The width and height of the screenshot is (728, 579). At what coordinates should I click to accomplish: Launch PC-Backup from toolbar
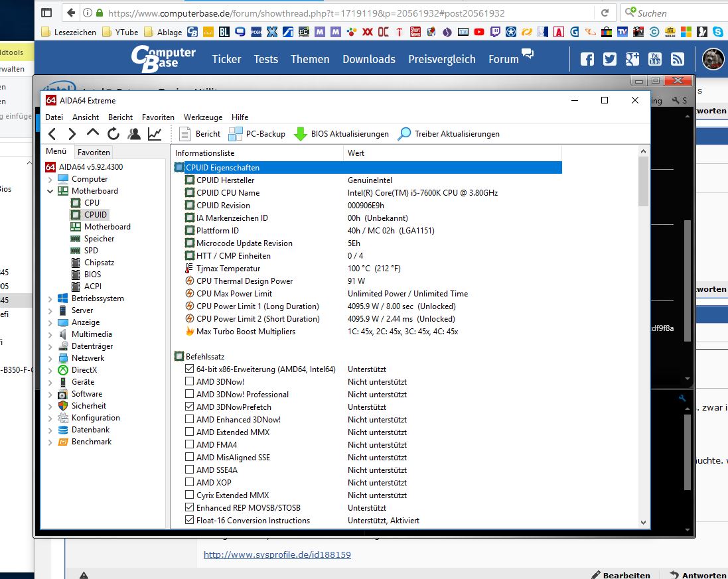pos(257,134)
